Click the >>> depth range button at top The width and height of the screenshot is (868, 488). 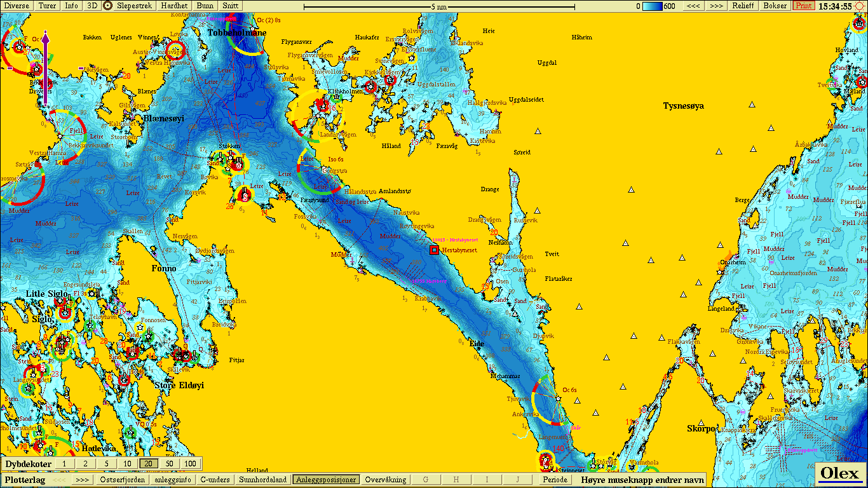click(x=716, y=6)
